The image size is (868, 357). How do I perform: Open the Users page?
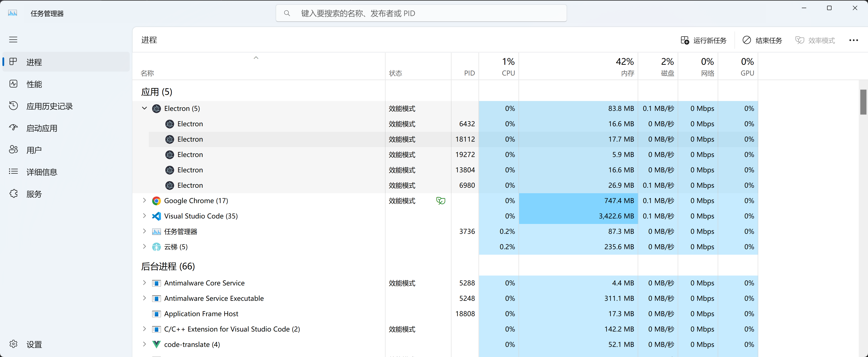(66, 150)
